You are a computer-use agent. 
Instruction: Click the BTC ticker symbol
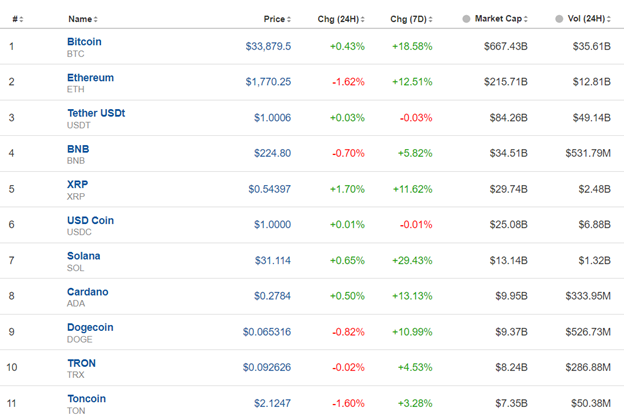point(76,54)
